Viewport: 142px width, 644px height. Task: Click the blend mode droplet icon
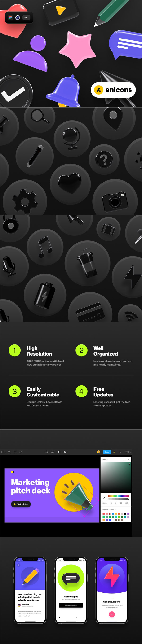[x=125, y=459]
